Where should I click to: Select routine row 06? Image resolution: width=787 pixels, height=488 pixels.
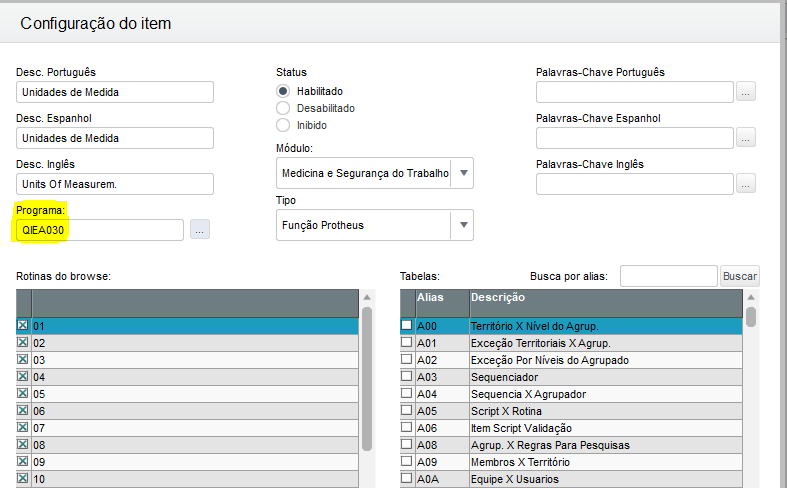point(187,411)
